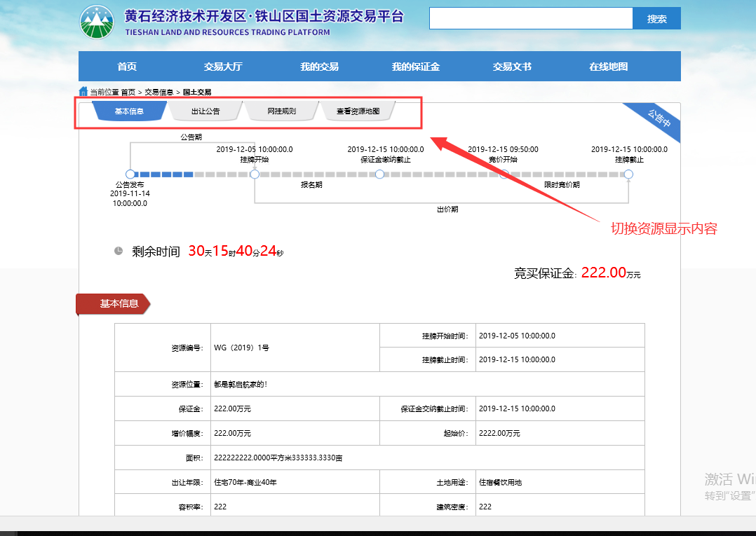Switch to the 出让公告 tab
The image size is (756, 536).
(205, 111)
